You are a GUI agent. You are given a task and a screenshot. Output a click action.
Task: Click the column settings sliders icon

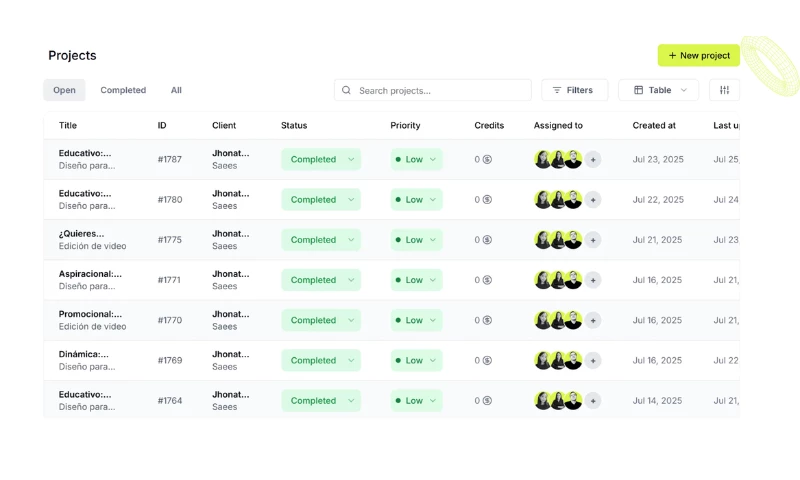pos(724,90)
